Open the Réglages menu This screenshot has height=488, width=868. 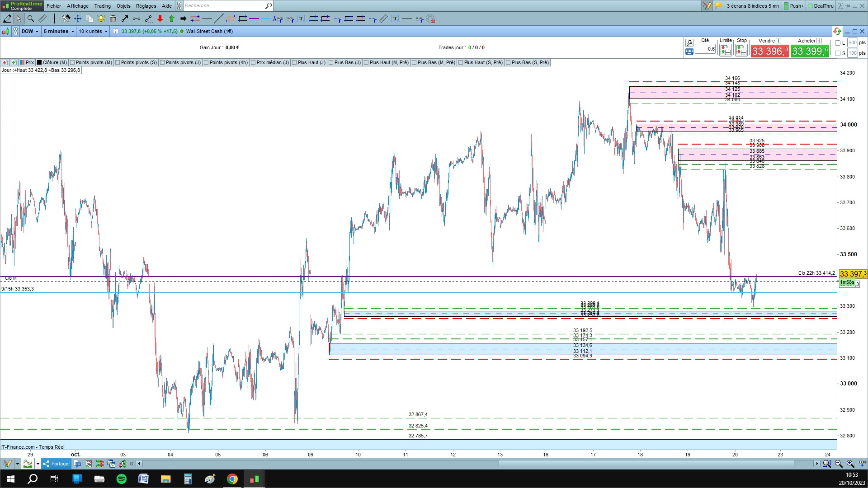[x=146, y=6]
